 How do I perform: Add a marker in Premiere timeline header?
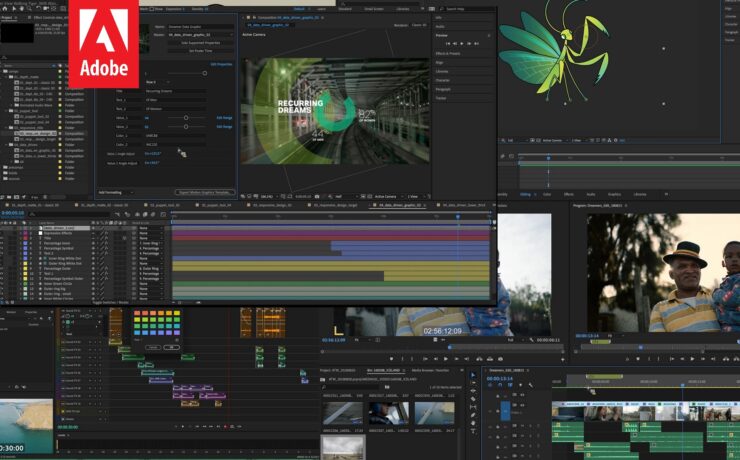[x=521, y=385]
